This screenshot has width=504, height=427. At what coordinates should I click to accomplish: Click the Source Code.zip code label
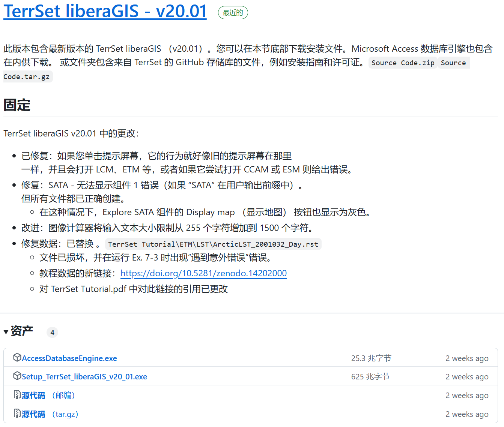pos(403,63)
